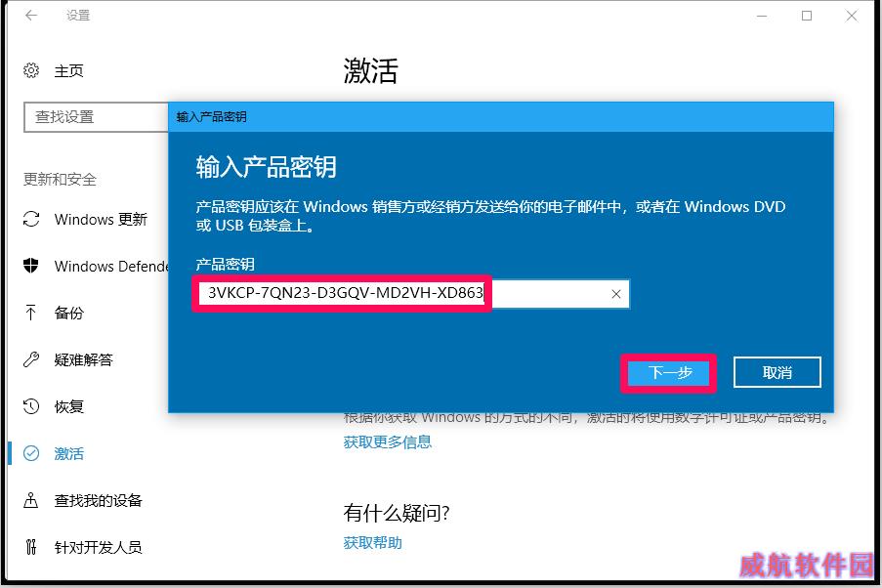Click inside the product key field
The image size is (882, 588).
411,294
